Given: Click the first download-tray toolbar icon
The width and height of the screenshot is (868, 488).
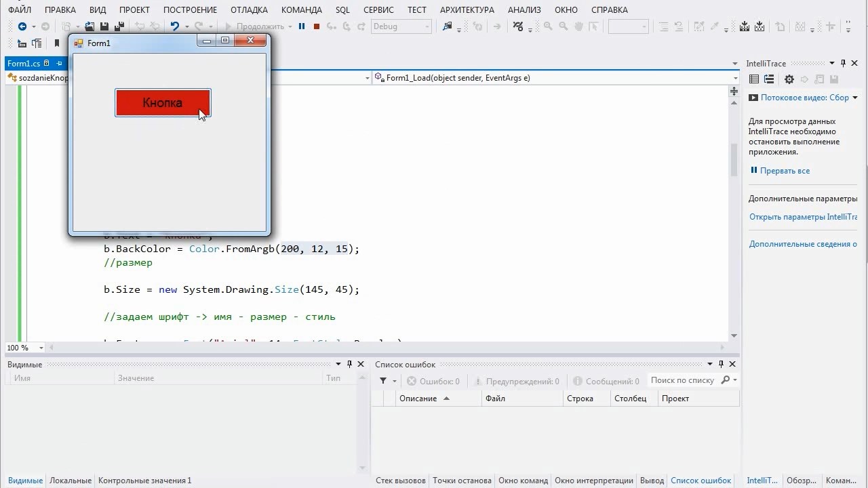Looking at the screenshot, I should click(745, 26).
